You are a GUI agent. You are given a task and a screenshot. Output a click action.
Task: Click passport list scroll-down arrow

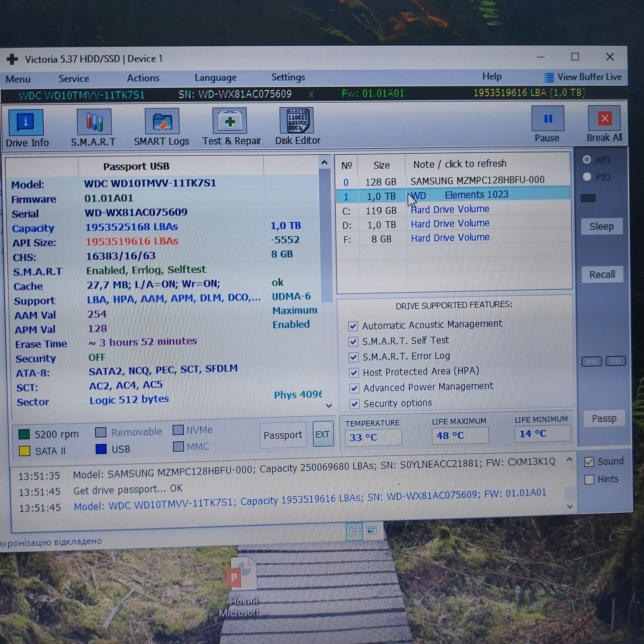pyautogui.click(x=329, y=405)
